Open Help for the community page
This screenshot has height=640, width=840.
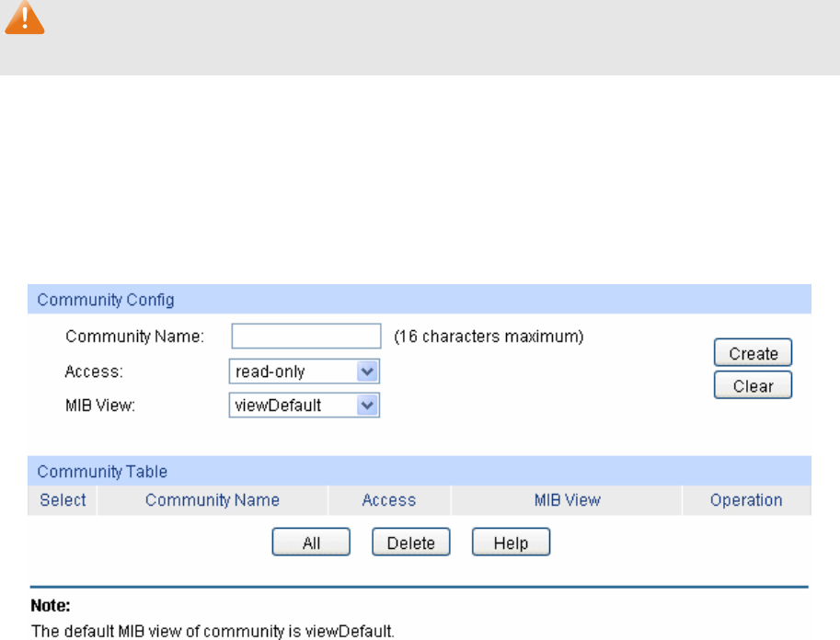click(x=511, y=543)
